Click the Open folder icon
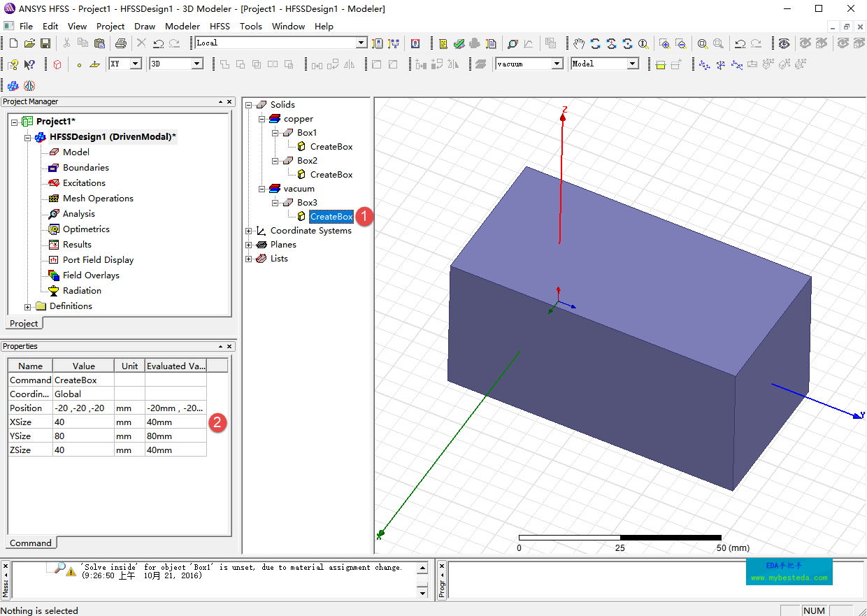The width and height of the screenshot is (867, 616). click(29, 43)
